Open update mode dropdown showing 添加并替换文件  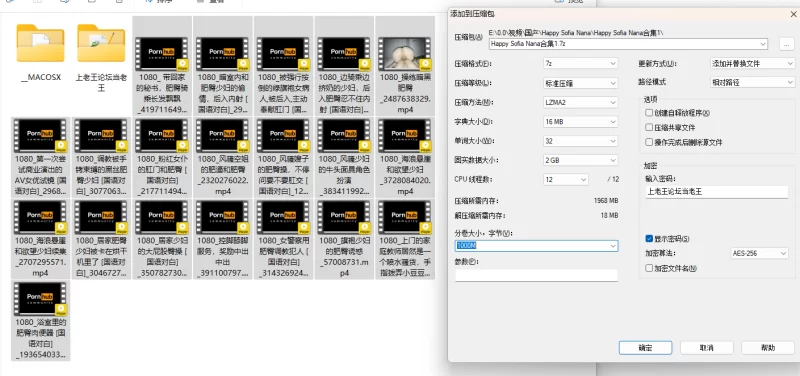click(x=753, y=64)
